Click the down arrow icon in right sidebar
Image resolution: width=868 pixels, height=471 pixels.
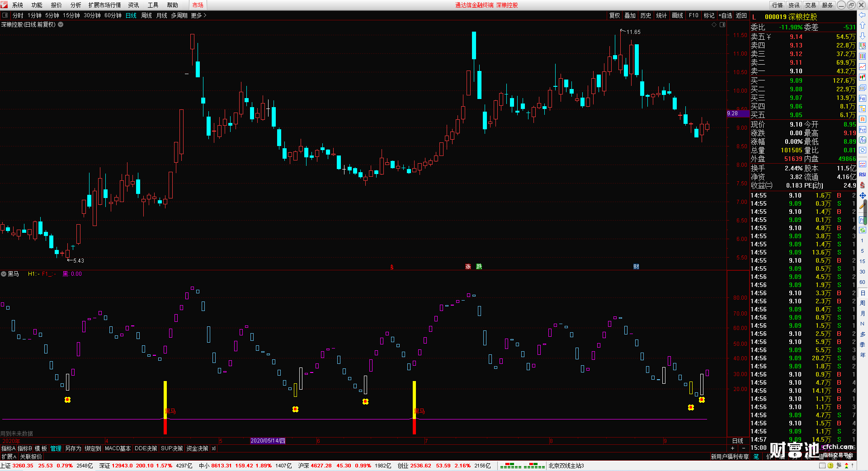pyautogui.click(x=863, y=36)
